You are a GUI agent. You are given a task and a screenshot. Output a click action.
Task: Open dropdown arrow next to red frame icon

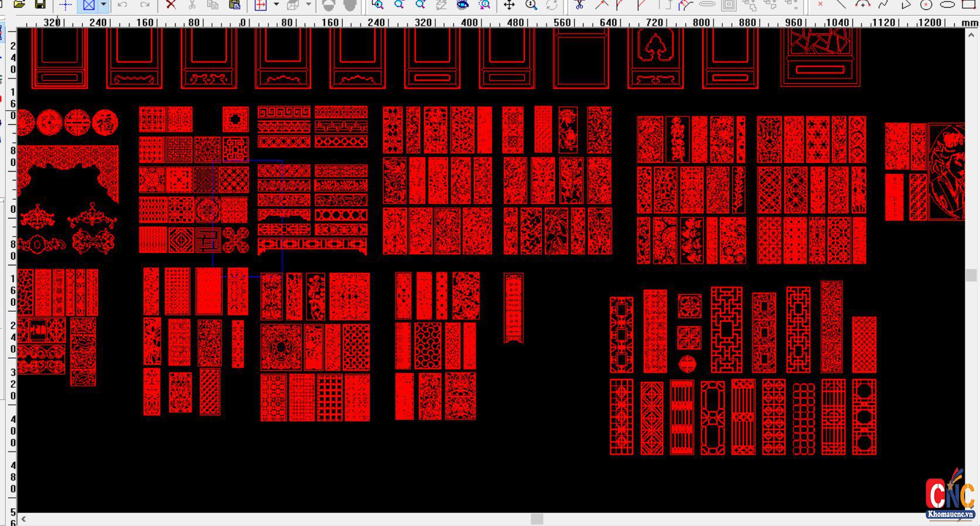[276, 5]
